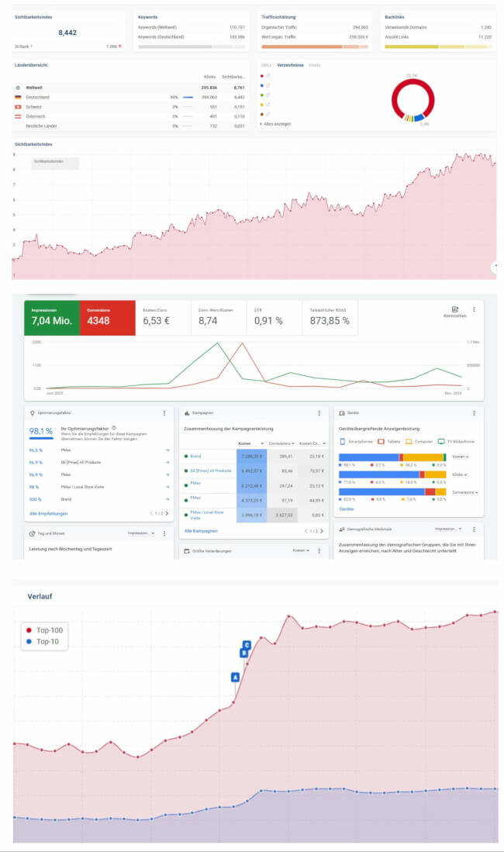Click the arrow beside DE [Pmax] All Products recommendation
This screenshot has height=852, width=504.
pyautogui.click(x=167, y=462)
